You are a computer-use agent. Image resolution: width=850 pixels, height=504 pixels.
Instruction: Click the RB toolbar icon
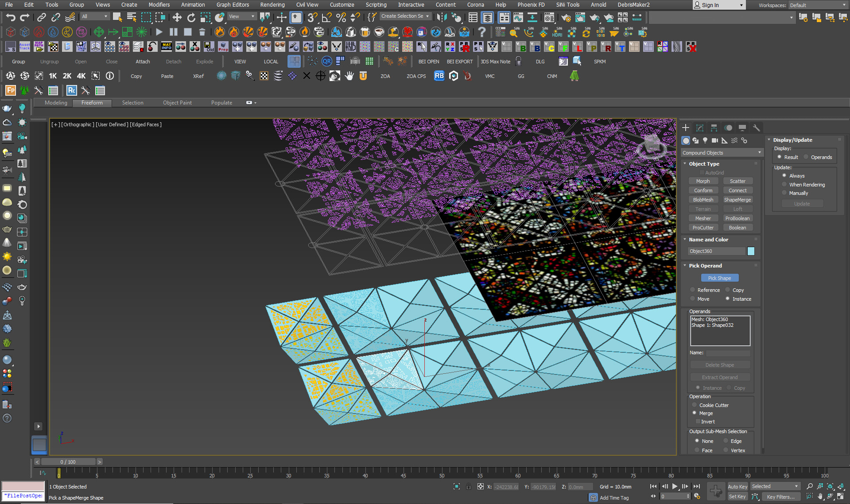(x=439, y=76)
